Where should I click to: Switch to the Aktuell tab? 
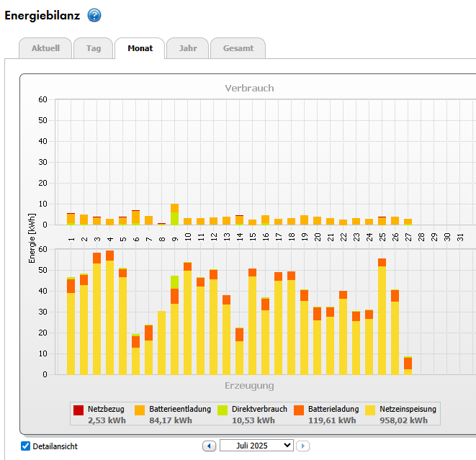tap(45, 48)
